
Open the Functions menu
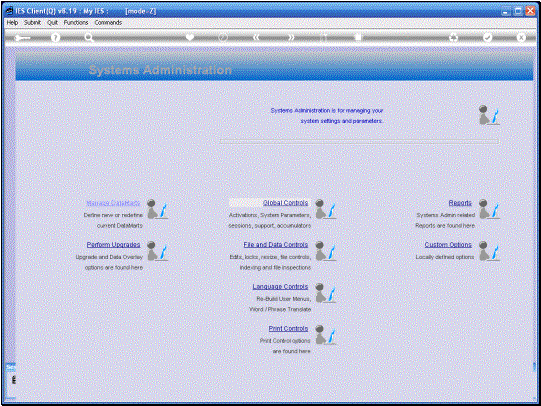pos(76,22)
